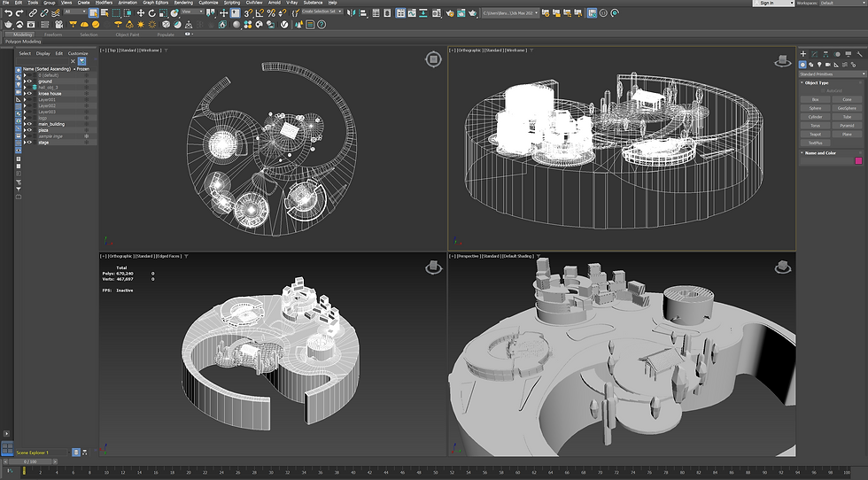868x480 pixels.
Task: Activate the Select and Scale tool
Action: click(x=163, y=12)
